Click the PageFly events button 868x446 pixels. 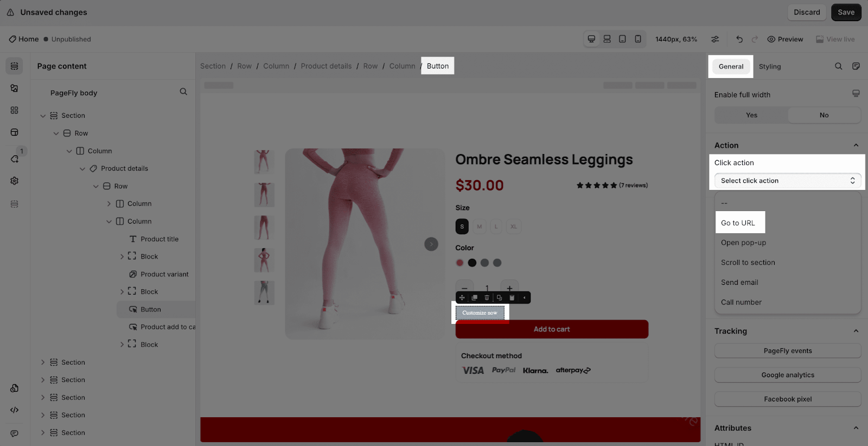coord(788,351)
